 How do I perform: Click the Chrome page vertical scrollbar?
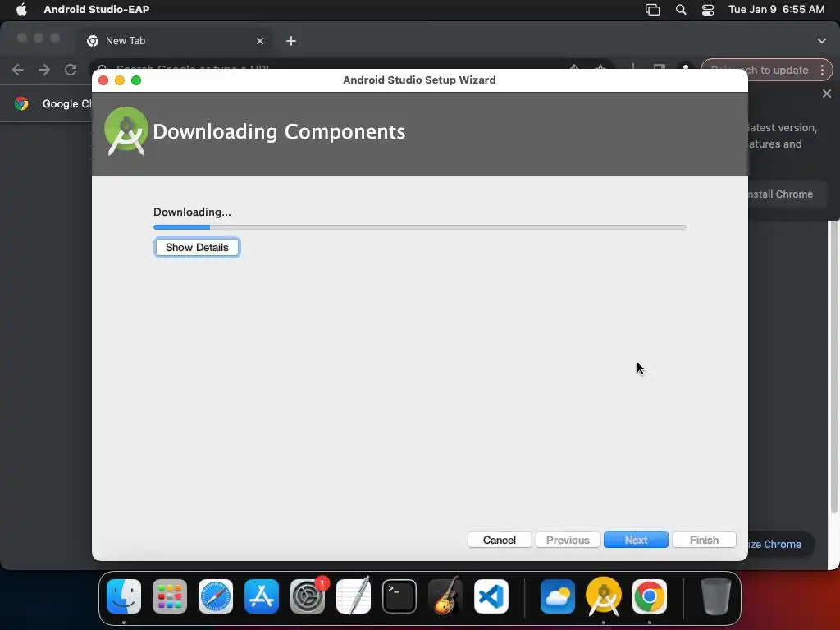coord(833,367)
